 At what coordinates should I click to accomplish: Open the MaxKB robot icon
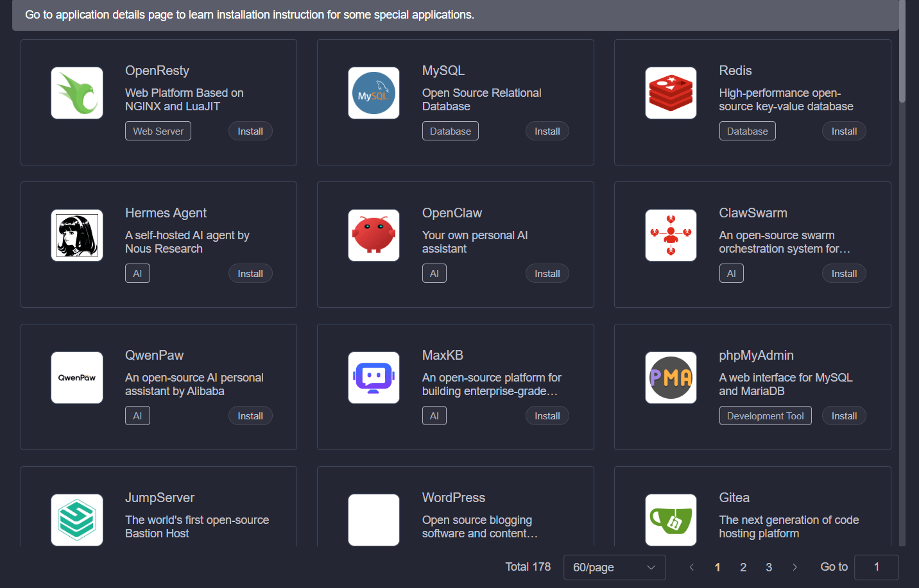(374, 378)
